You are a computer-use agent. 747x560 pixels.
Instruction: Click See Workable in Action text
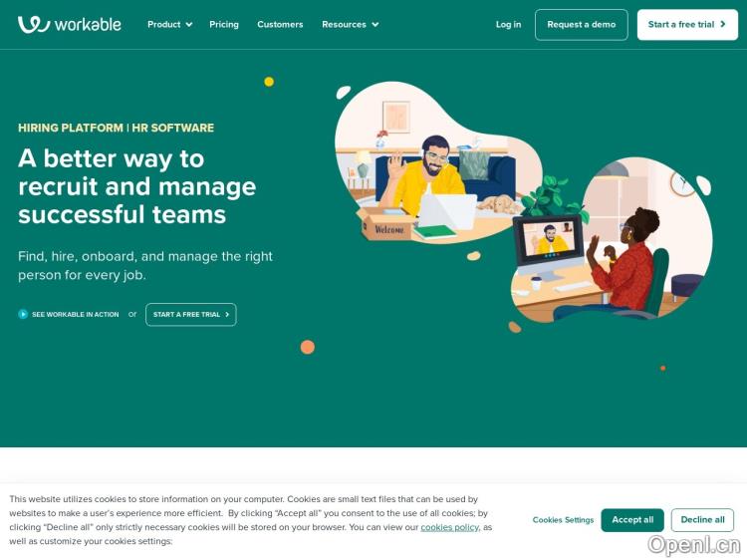pos(76,315)
